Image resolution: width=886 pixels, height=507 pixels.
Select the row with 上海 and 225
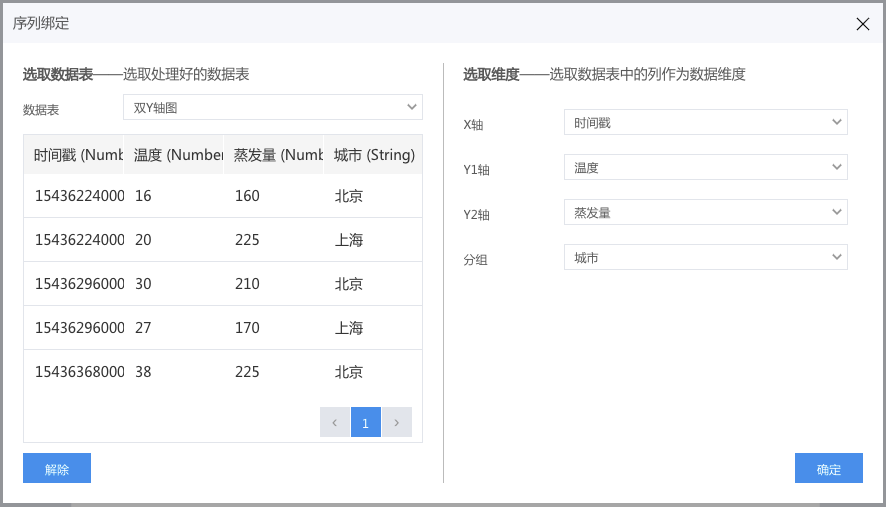coord(223,240)
